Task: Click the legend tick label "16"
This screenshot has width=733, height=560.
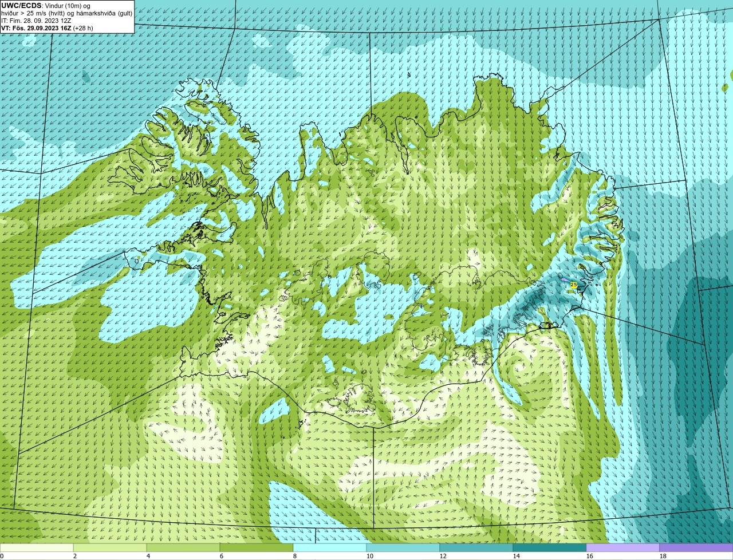Action: click(x=590, y=556)
